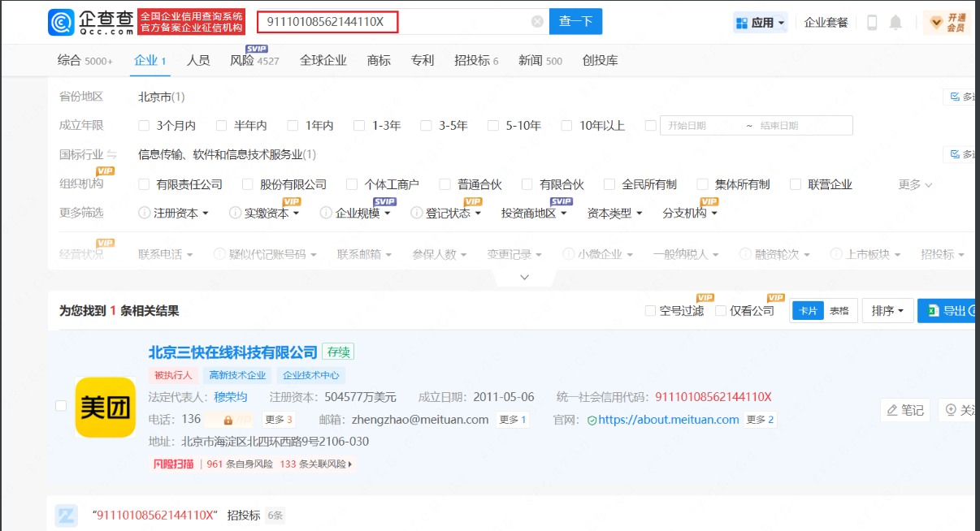Click the 笔记 button
This screenshot has width=980, height=531.
905,410
